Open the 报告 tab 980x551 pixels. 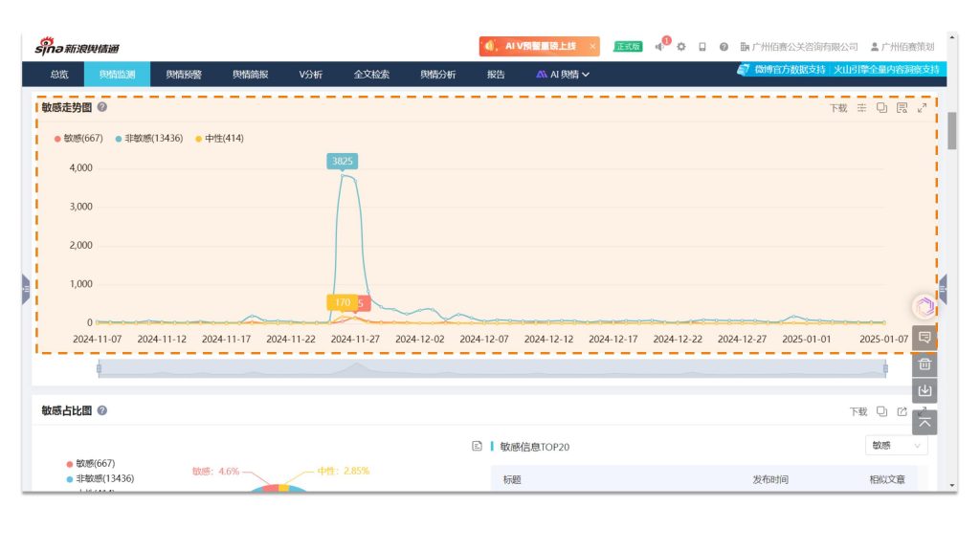coord(496,75)
